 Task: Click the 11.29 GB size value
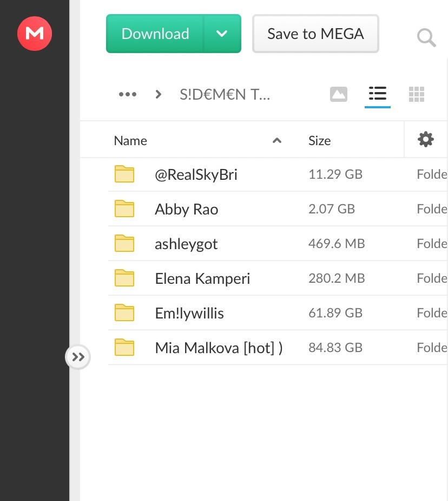tap(335, 174)
